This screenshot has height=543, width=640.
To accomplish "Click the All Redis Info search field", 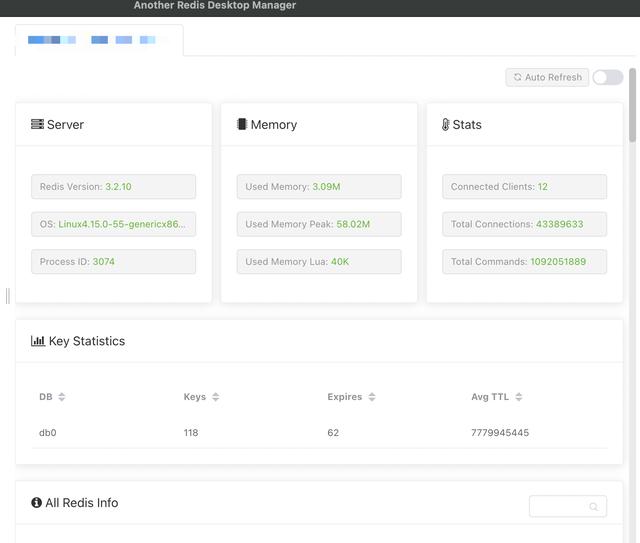I will (x=568, y=506).
